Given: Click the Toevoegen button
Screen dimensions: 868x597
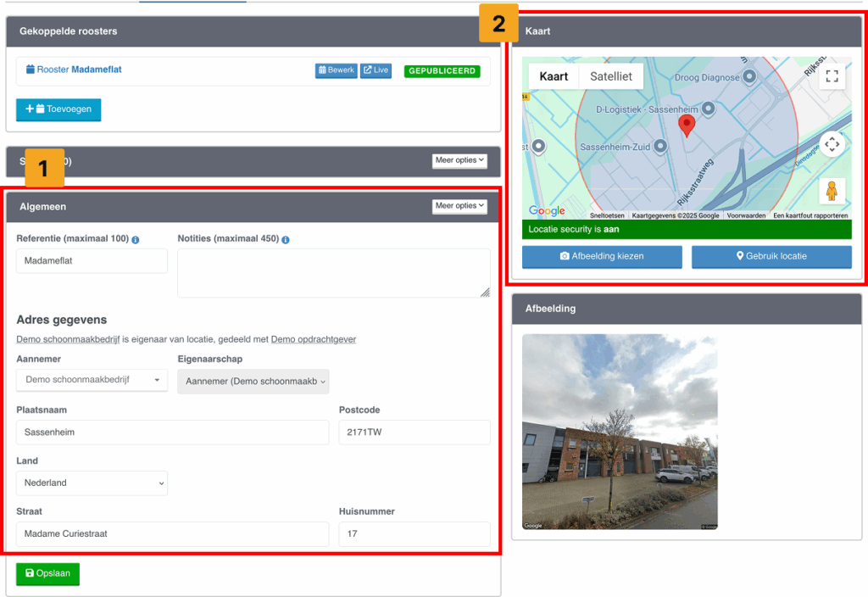Looking at the screenshot, I should 58,109.
